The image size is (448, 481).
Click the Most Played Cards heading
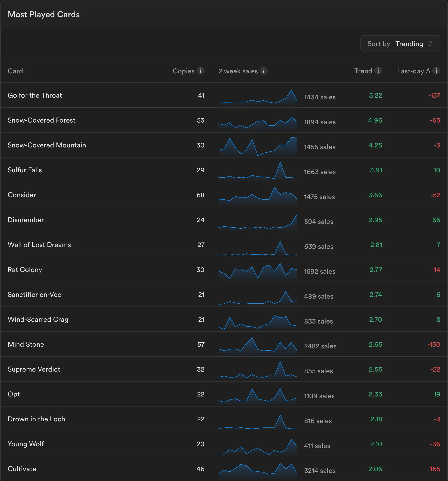click(x=43, y=14)
